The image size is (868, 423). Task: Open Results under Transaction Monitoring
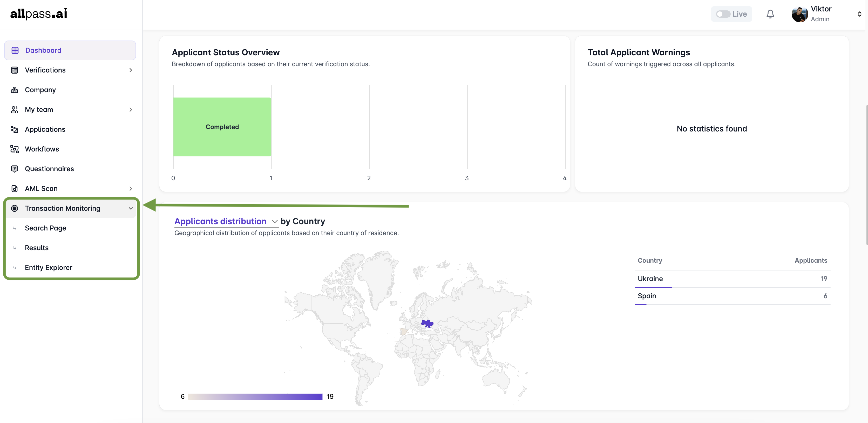(x=37, y=248)
